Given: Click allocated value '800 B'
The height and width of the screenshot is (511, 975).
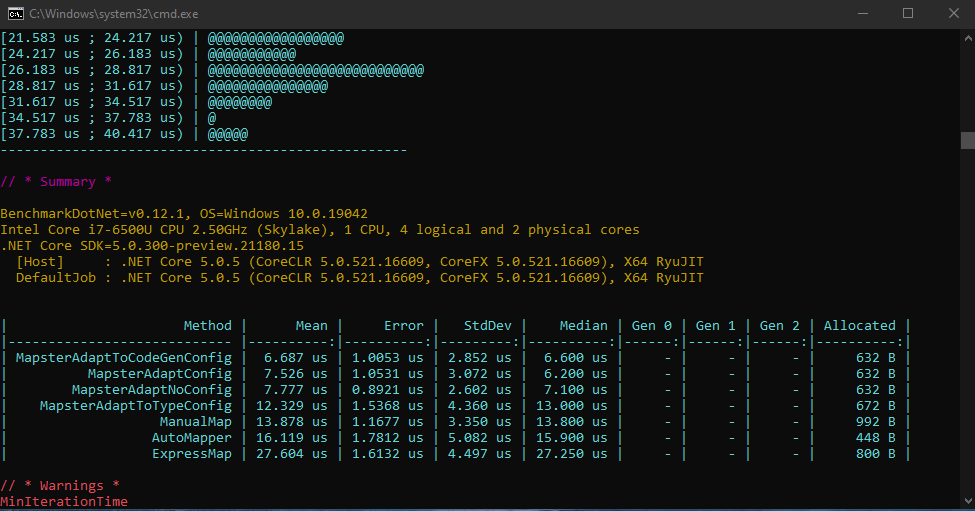Looking at the screenshot, I should (x=876, y=454).
